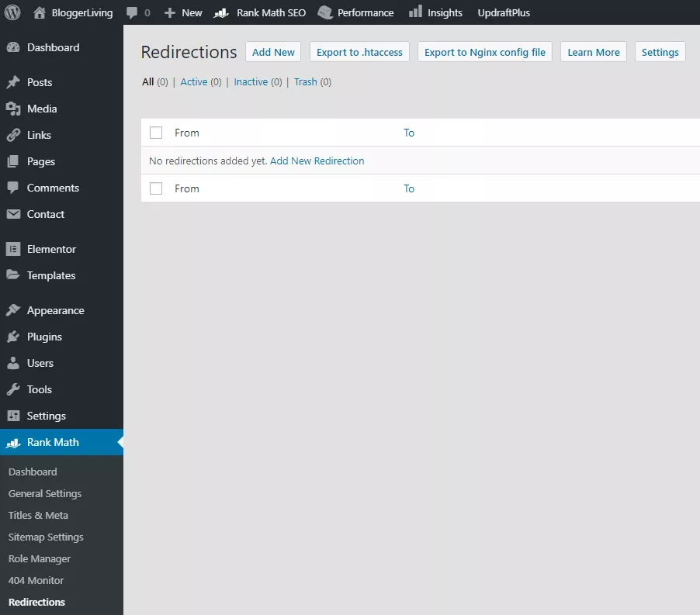Open Role Manager submenu item
700x615 pixels.
point(40,558)
